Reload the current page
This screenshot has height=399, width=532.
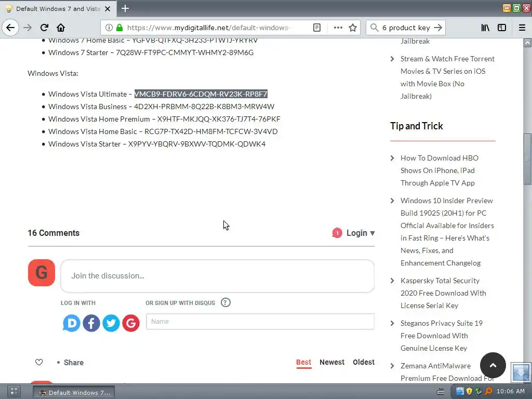(44, 28)
